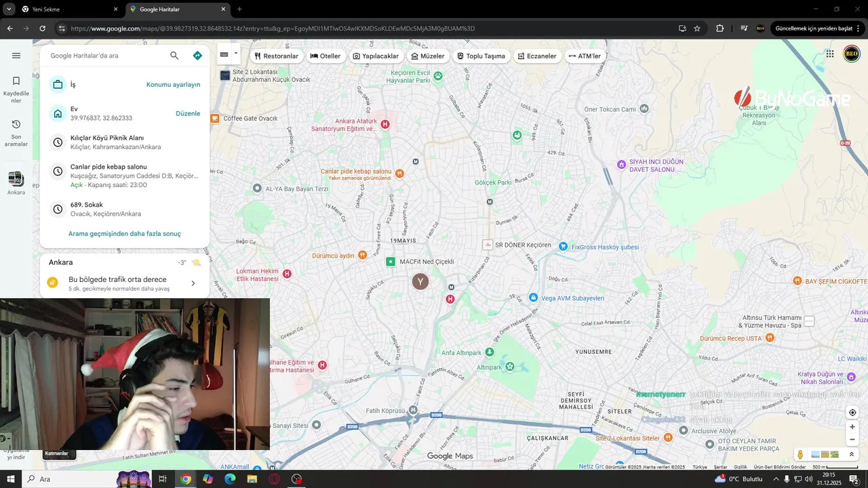
Task: Bookmark the page with star icon
Action: pyautogui.click(x=697, y=28)
